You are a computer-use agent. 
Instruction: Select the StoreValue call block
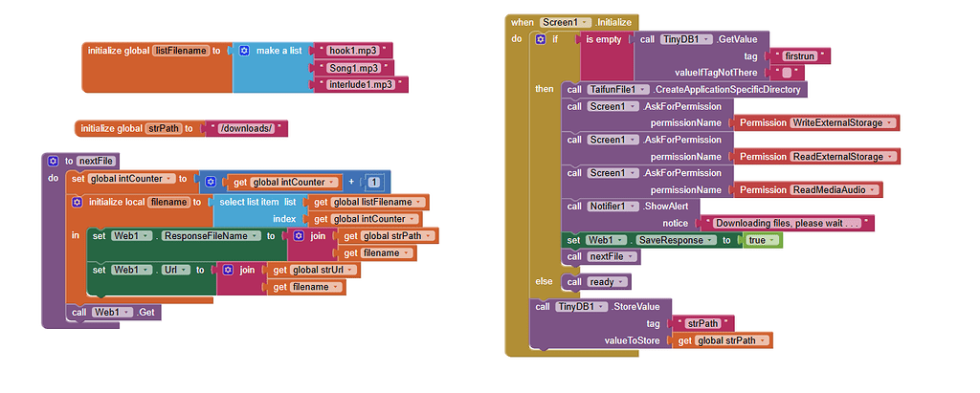[x=600, y=323]
